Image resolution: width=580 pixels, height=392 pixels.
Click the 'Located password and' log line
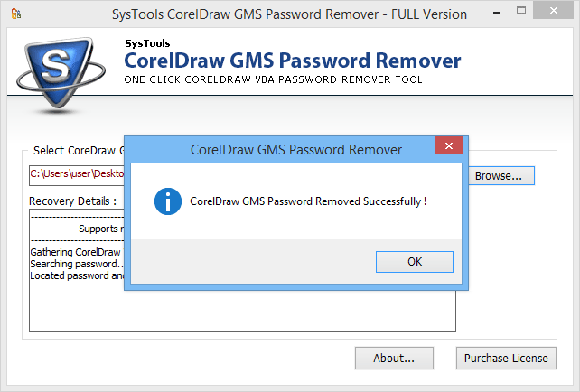(76, 275)
